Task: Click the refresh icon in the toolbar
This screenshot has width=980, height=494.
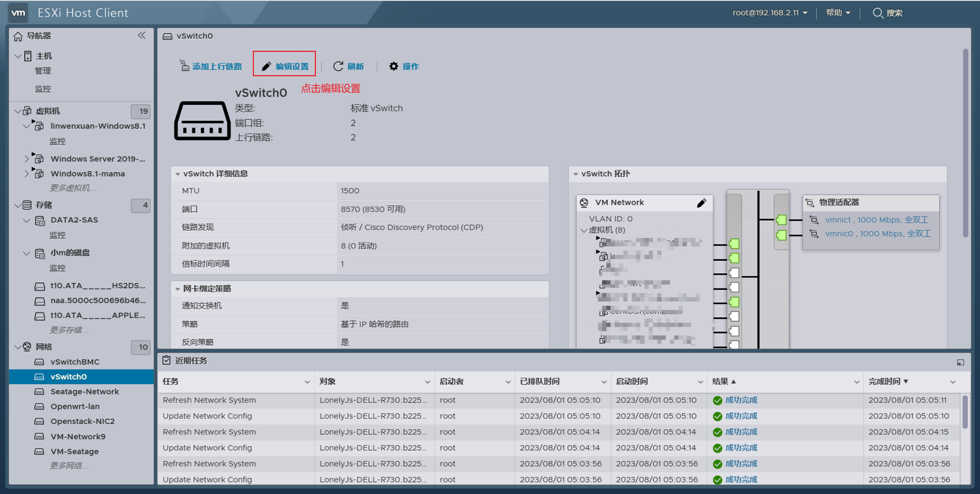Action: pos(338,66)
